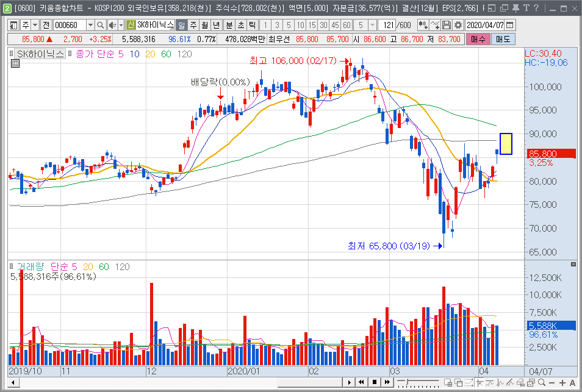Click the bar count 121 field
Viewport: 582px width, 392px height.
(387, 25)
